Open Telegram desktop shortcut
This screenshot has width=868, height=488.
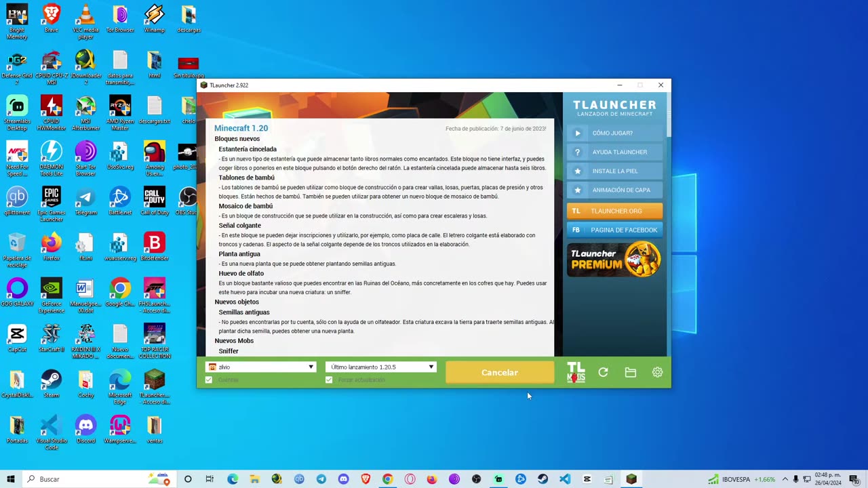tap(85, 201)
